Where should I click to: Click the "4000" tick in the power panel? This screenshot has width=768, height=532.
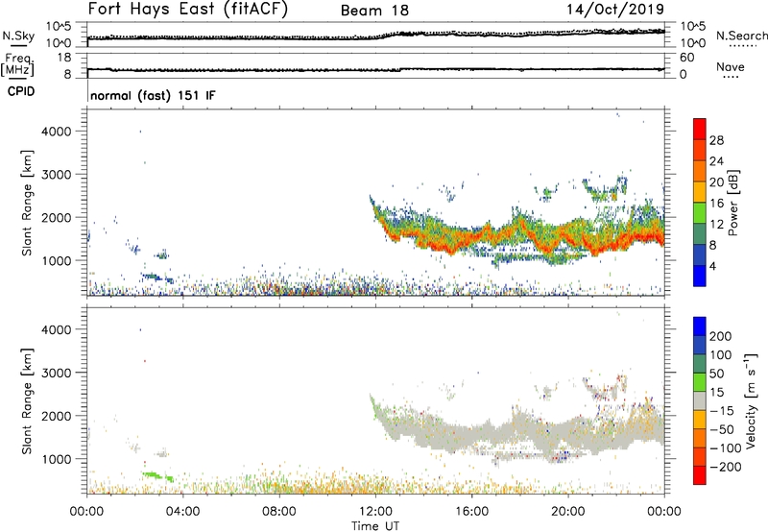point(56,132)
